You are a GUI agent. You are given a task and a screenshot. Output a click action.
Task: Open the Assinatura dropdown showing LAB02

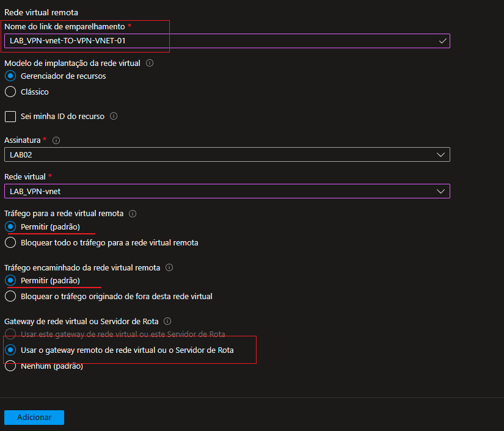[227, 155]
